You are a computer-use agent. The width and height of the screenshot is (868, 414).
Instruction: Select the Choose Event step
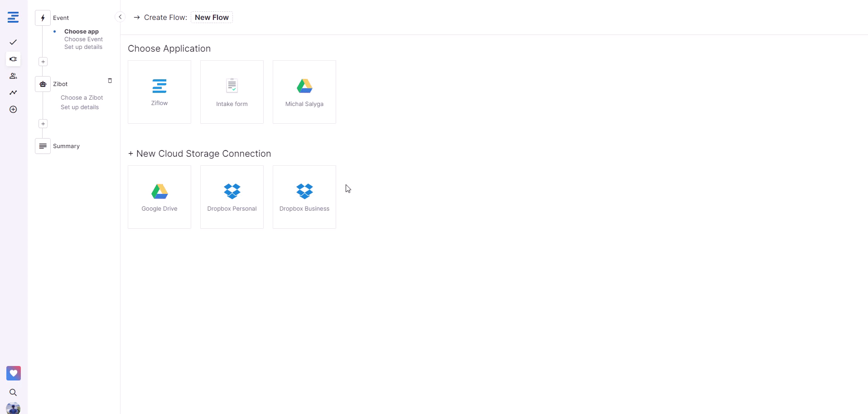pyautogui.click(x=83, y=39)
